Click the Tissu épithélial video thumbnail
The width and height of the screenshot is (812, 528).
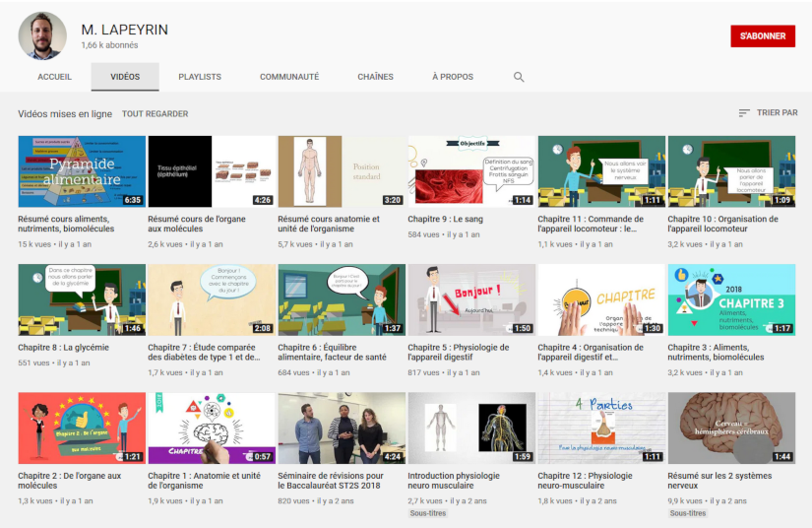tap(212, 171)
